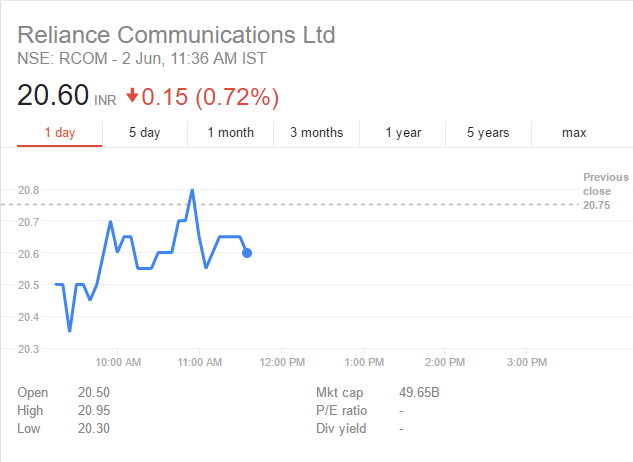Viewport: 633px width, 462px height.
Task: Switch to the 5 day tab
Action: pos(145,133)
